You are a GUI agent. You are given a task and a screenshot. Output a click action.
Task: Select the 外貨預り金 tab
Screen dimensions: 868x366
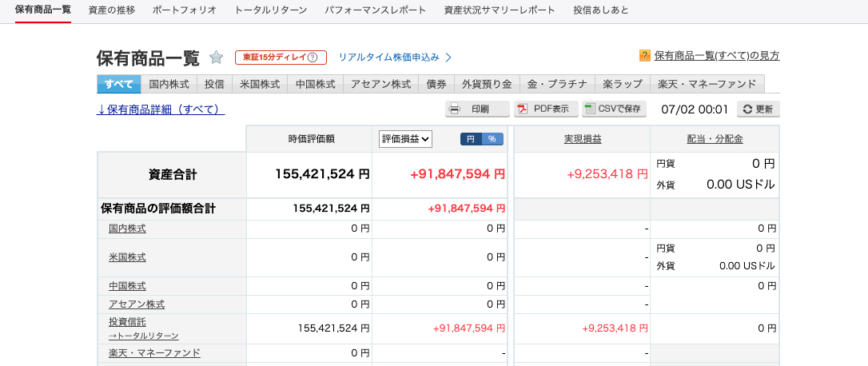click(x=487, y=84)
